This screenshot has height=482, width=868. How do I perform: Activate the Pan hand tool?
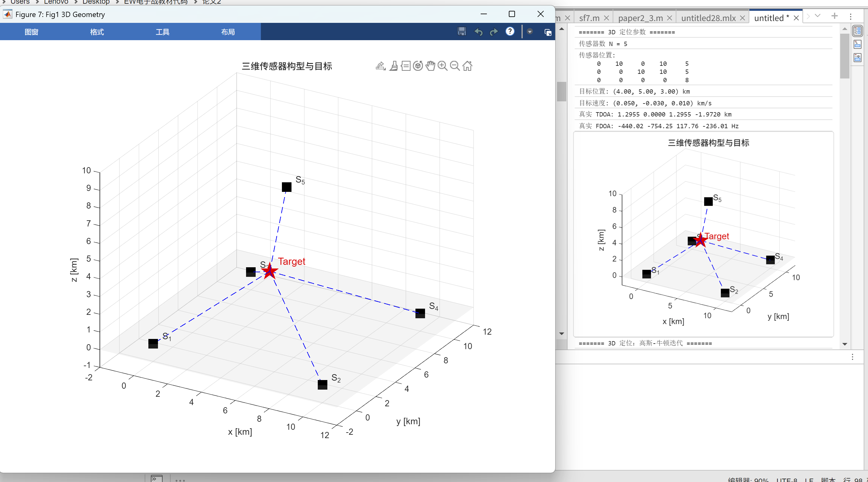pyautogui.click(x=430, y=66)
